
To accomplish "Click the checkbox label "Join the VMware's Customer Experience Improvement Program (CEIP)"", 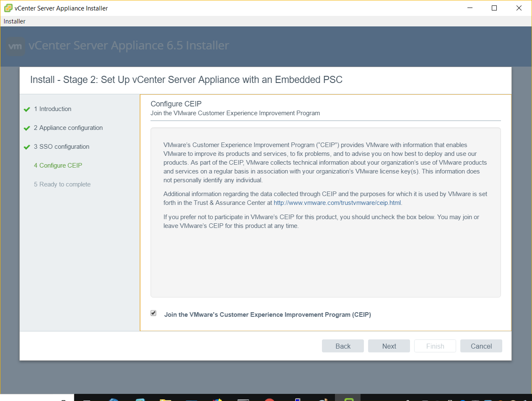I will pyautogui.click(x=267, y=315).
